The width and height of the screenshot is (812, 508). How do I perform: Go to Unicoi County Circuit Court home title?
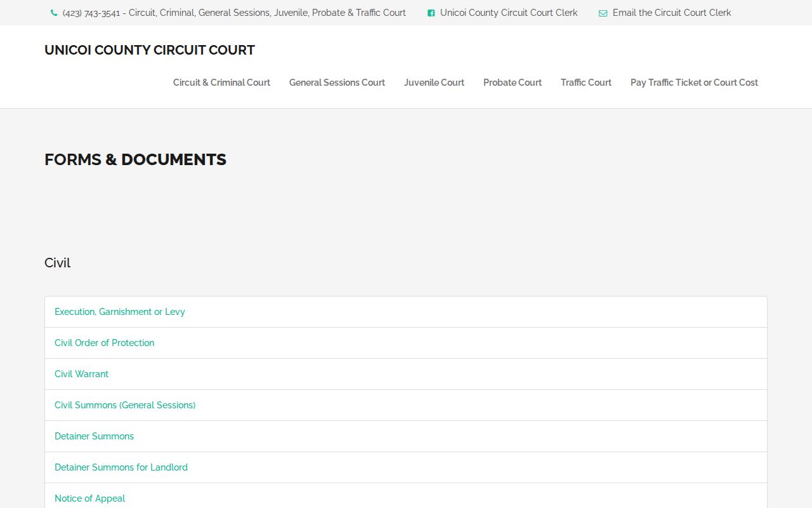point(150,50)
